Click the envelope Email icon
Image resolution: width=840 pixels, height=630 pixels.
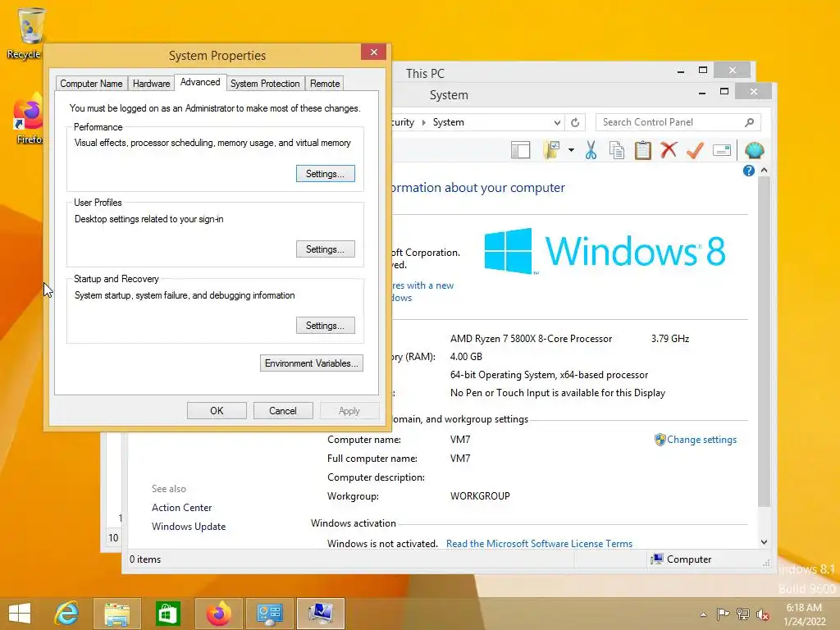click(x=722, y=151)
